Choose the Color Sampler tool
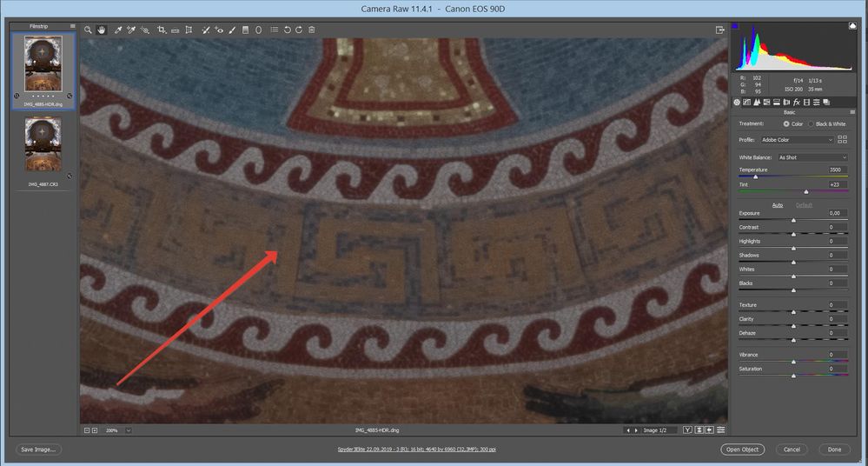This screenshot has height=466, width=868. (131, 30)
